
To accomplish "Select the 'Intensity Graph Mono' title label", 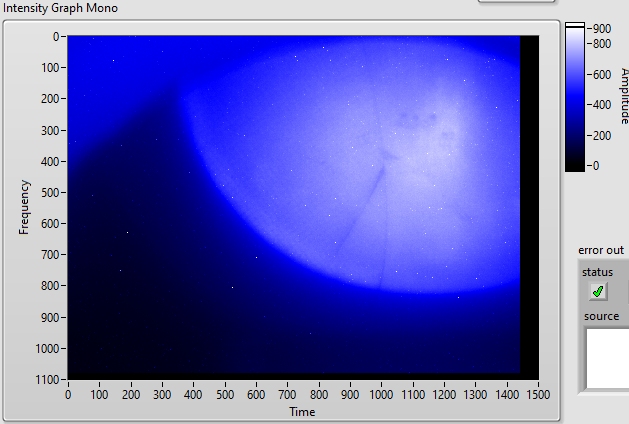I will pyautogui.click(x=60, y=8).
